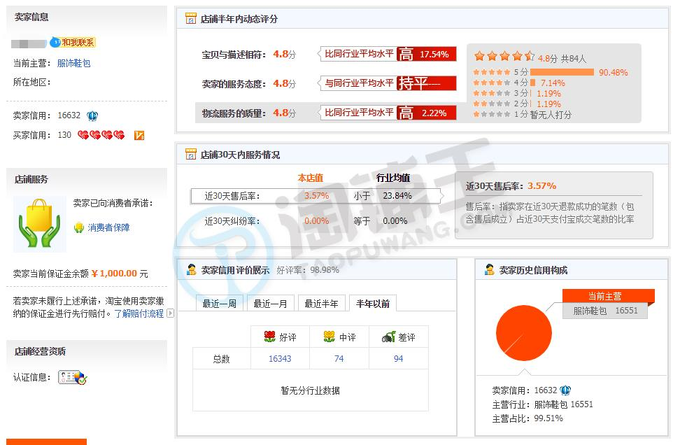
Task: Click the shopping bag consumer protection image
Action: coord(39,225)
